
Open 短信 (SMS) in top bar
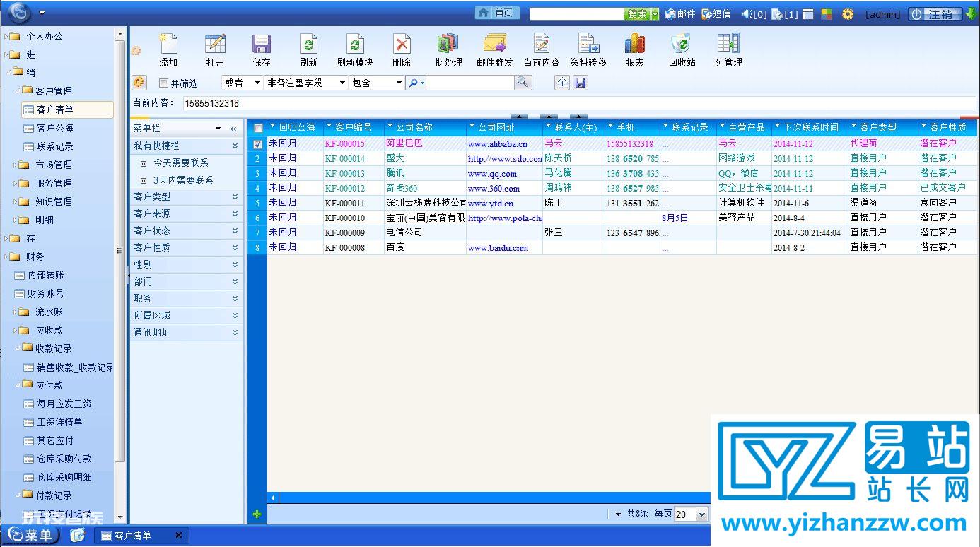[716, 14]
